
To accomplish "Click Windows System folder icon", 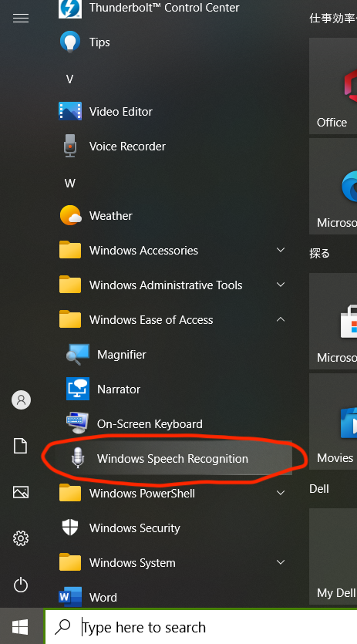I will (x=70, y=562).
